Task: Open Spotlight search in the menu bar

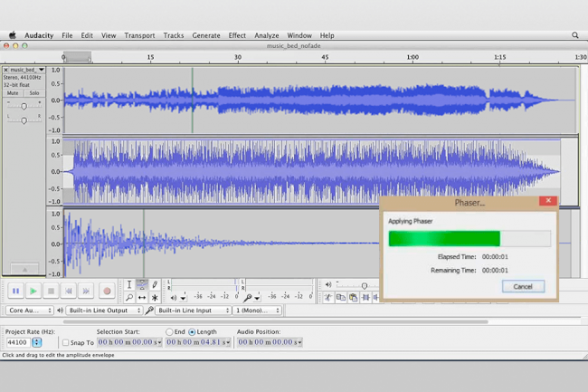Action: [574, 35]
